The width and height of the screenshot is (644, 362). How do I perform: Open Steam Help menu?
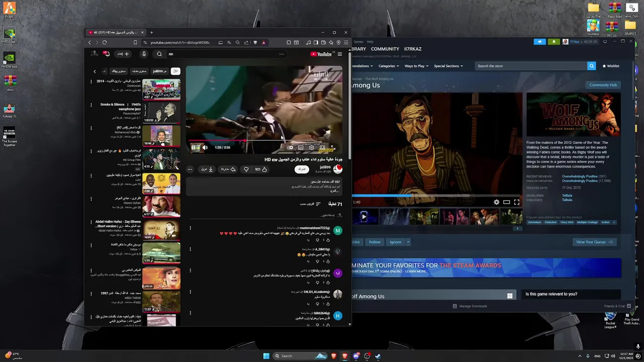pyautogui.click(x=370, y=42)
